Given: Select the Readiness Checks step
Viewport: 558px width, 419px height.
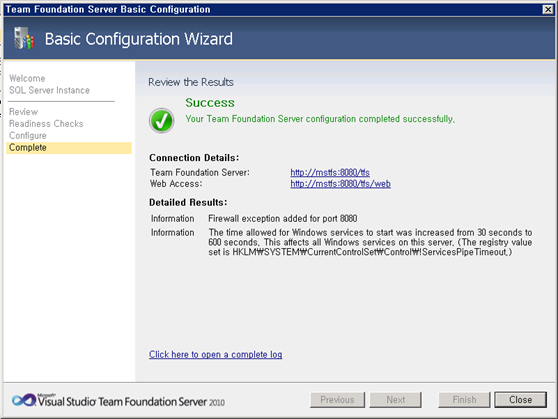Looking at the screenshot, I should (x=46, y=124).
